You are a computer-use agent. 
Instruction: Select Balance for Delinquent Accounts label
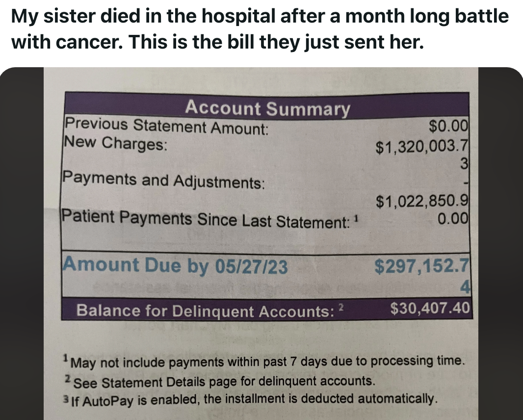[x=205, y=311]
